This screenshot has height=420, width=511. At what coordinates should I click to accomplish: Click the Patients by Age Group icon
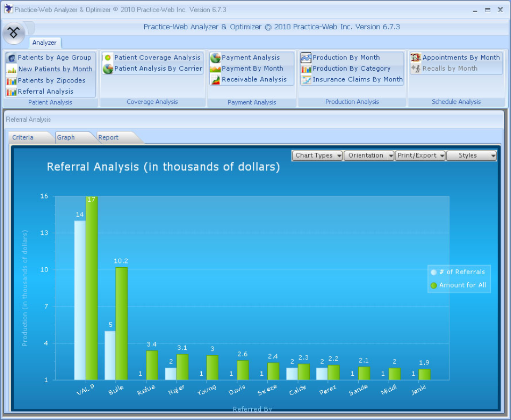[11, 58]
